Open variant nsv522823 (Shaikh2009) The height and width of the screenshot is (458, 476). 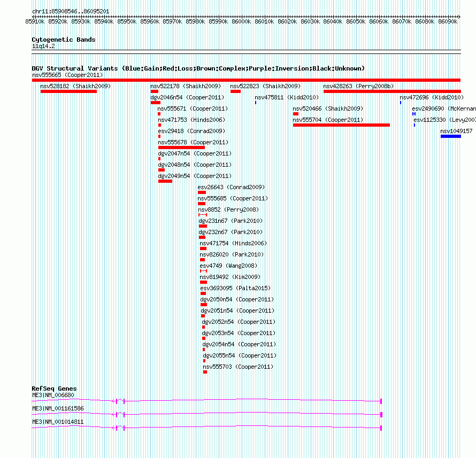(x=265, y=86)
